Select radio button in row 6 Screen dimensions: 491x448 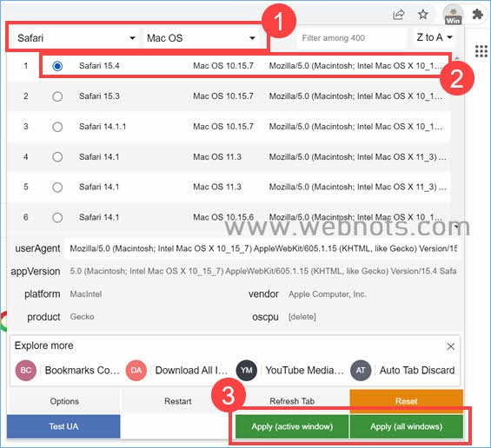click(x=57, y=217)
